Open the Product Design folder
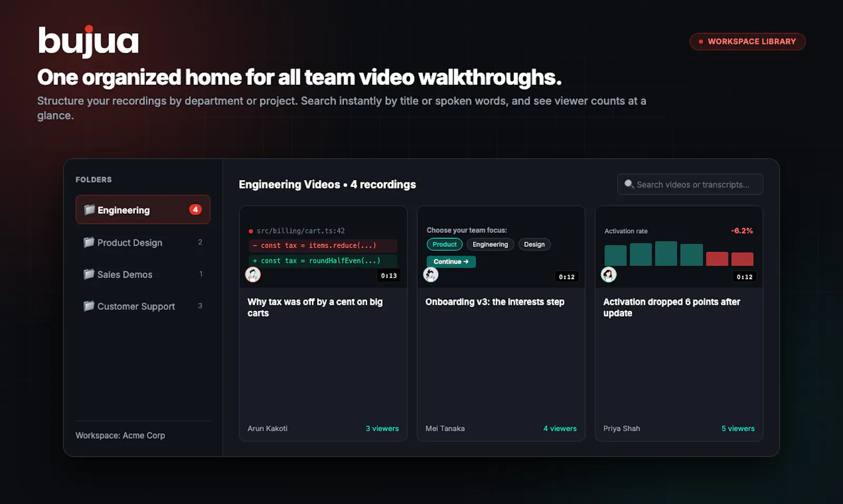The image size is (843, 504). (x=143, y=242)
